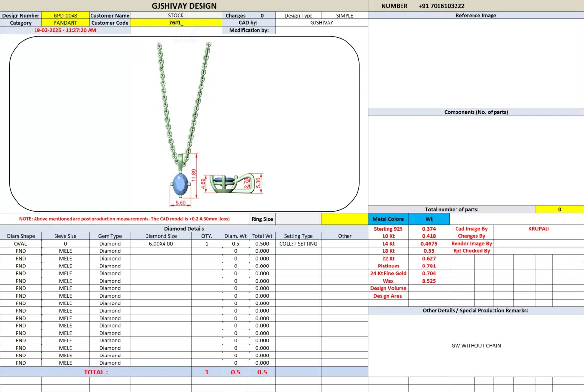Image resolution: width=584 pixels, height=392 pixels.
Task: Click the 22 Kt weight 0.627
Action: click(429, 258)
